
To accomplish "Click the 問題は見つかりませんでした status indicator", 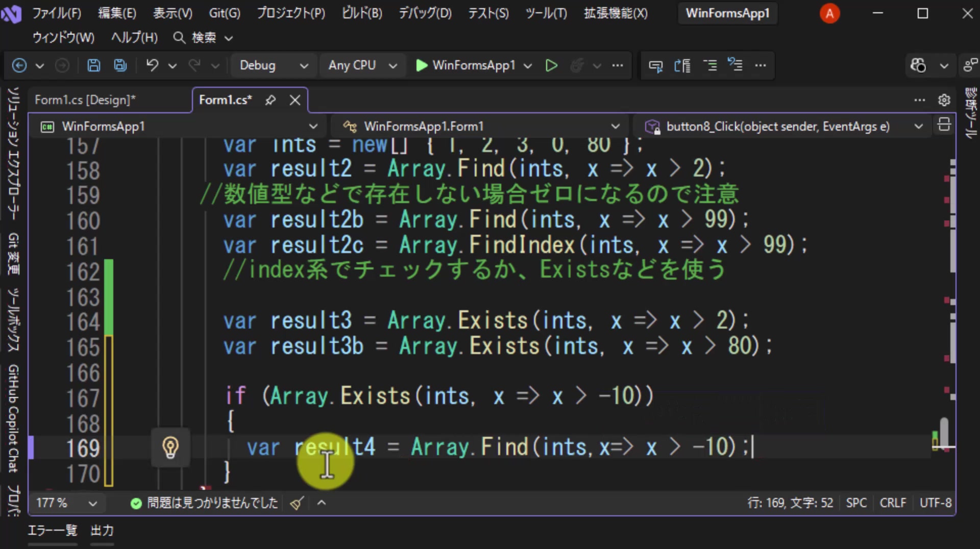I will pyautogui.click(x=204, y=503).
